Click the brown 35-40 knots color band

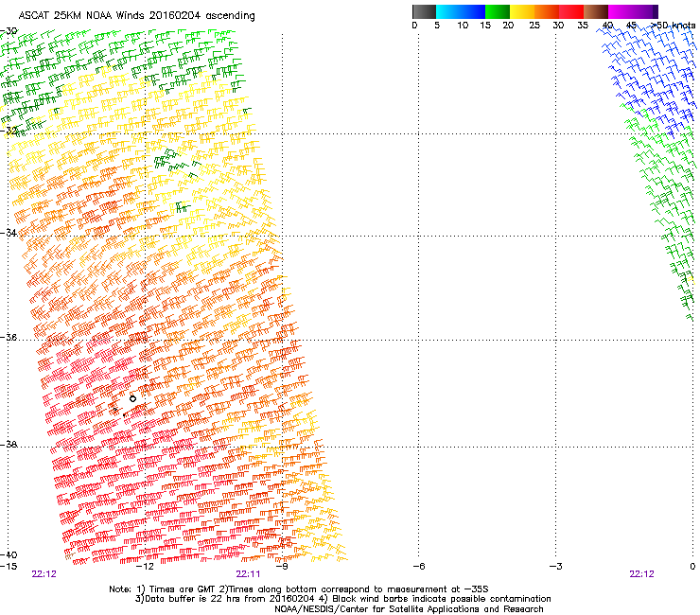(x=596, y=11)
